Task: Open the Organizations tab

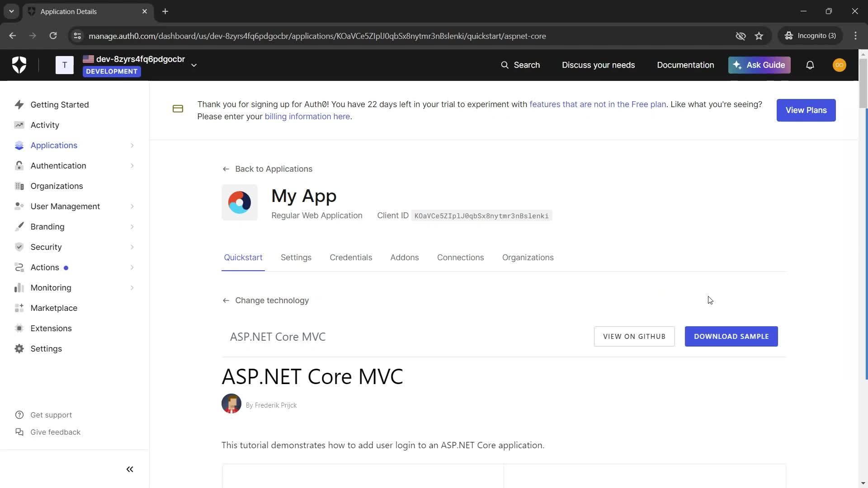Action: pos(528,258)
